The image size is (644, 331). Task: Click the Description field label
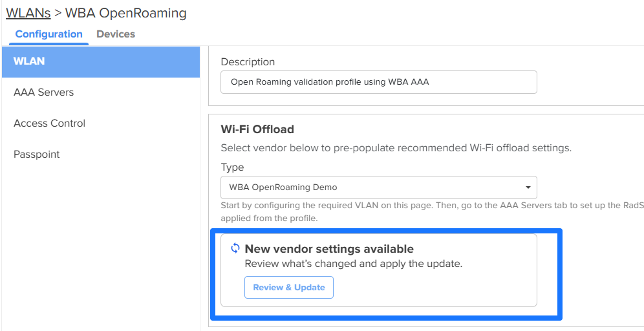pos(248,62)
